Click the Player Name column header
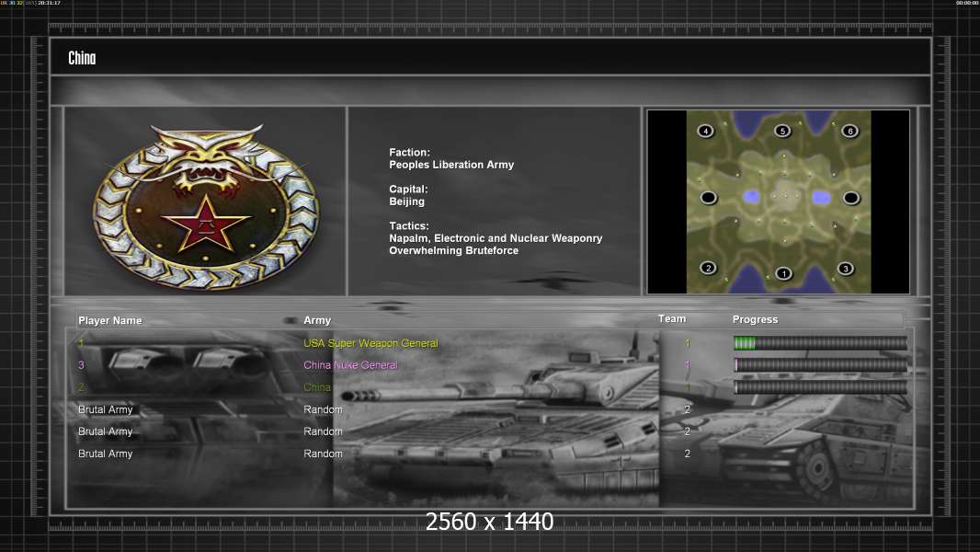The image size is (980, 552). point(110,321)
